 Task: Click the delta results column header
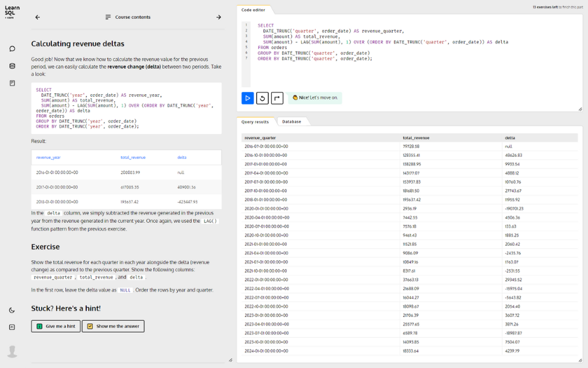[510, 138]
